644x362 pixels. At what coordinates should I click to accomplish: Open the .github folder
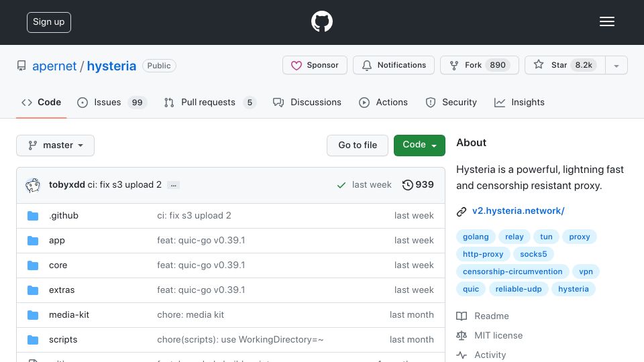(64, 215)
